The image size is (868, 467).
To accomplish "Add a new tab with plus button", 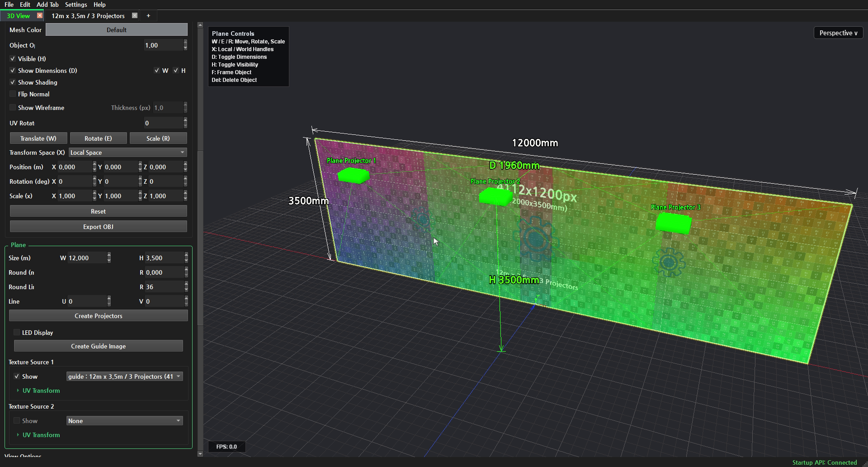I will coord(148,15).
